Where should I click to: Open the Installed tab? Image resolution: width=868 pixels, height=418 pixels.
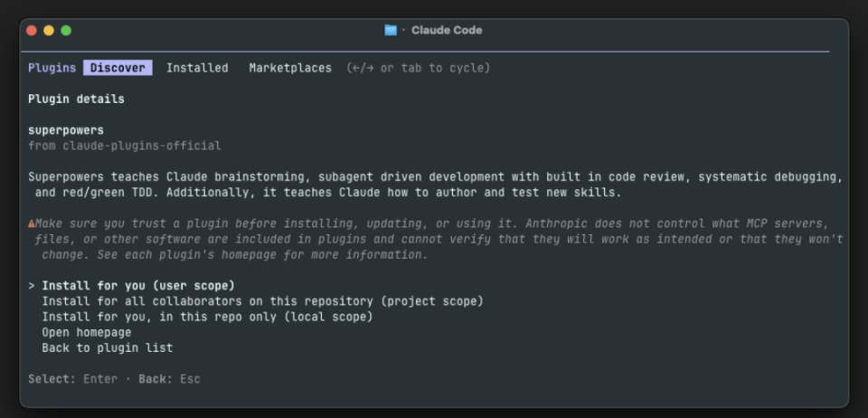197,68
